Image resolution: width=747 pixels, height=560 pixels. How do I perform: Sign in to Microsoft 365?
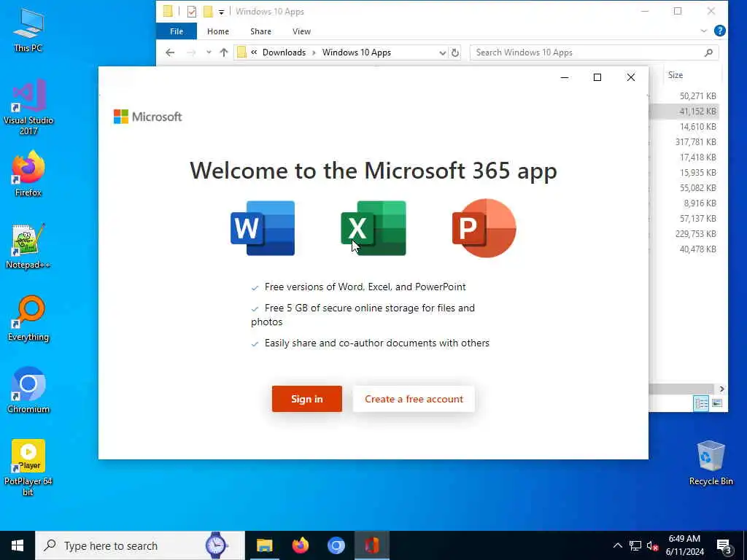coord(307,399)
